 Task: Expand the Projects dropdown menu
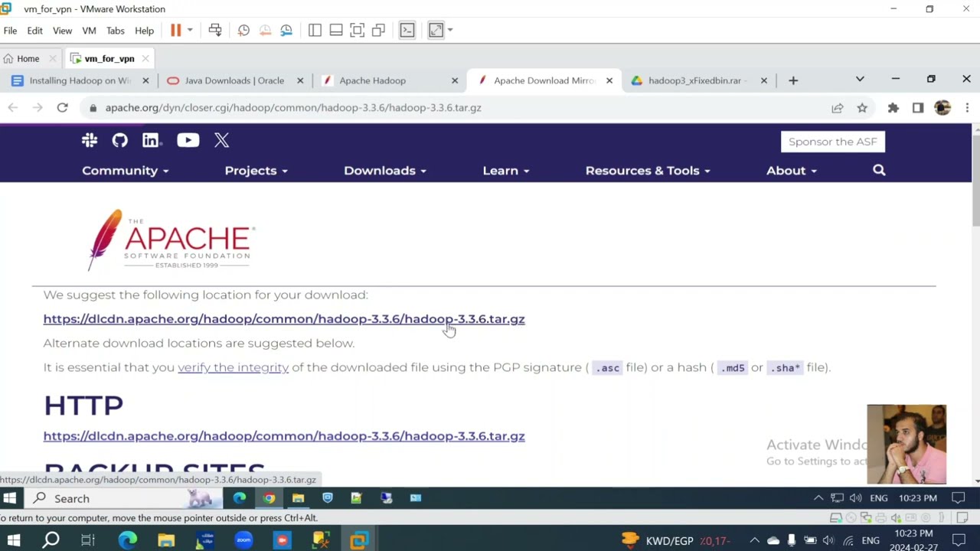[256, 171]
